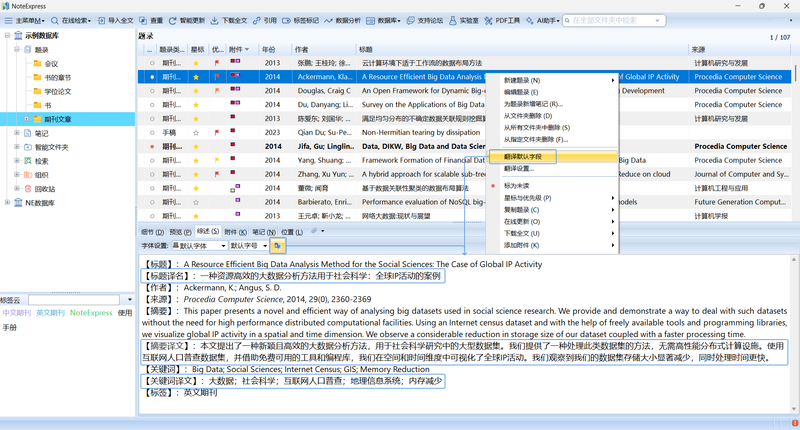The width and height of the screenshot is (800, 430).
Task: Open the 查重 duplicate check tool
Action: click(x=151, y=20)
